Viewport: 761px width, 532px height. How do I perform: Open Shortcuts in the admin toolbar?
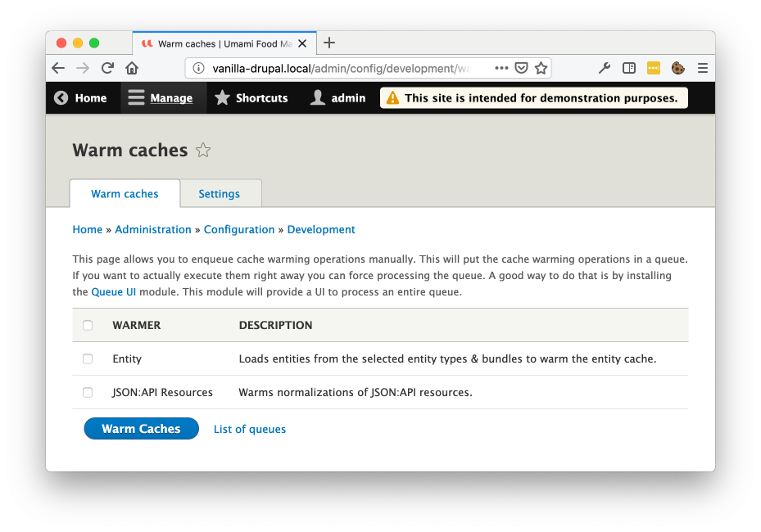click(x=251, y=98)
